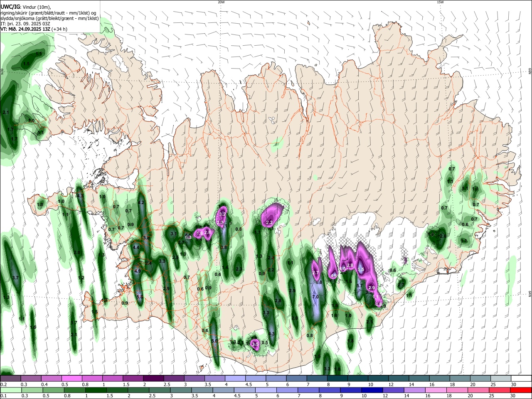Click the '4.2' precipitation value on map
Image resolution: width=532 pixels, height=399 pixels.
(x=140, y=202)
